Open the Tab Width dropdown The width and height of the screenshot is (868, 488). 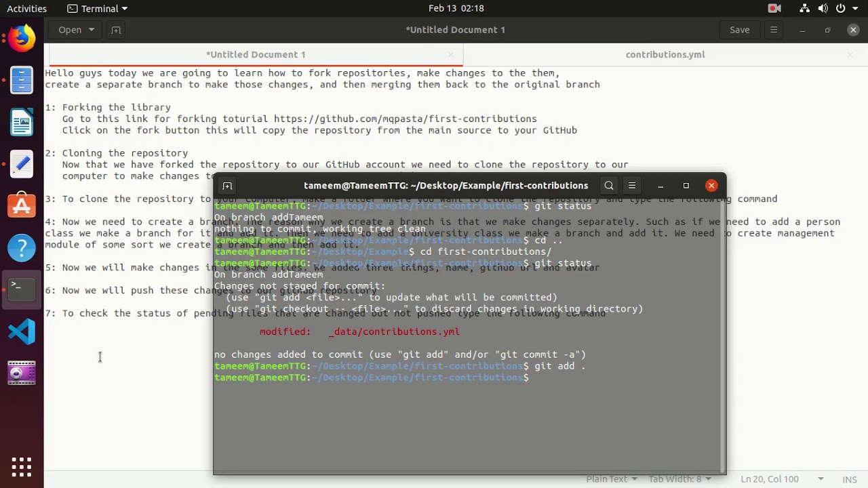click(681, 479)
